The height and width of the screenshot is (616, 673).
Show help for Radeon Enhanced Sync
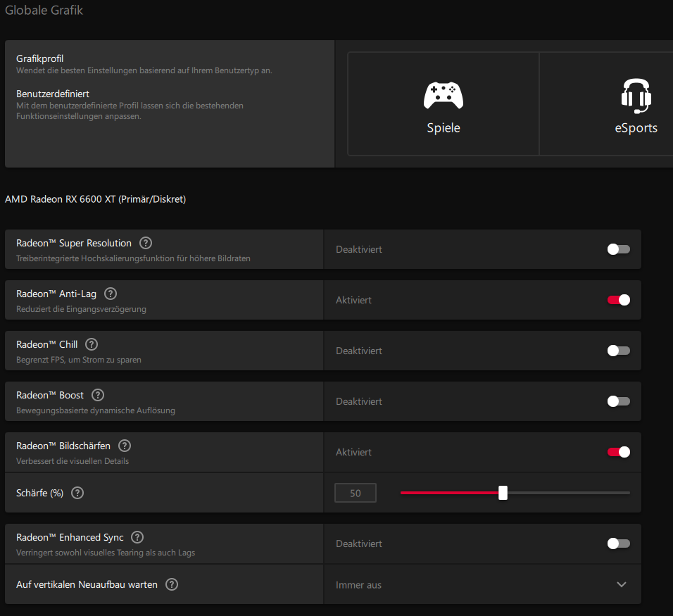click(137, 537)
